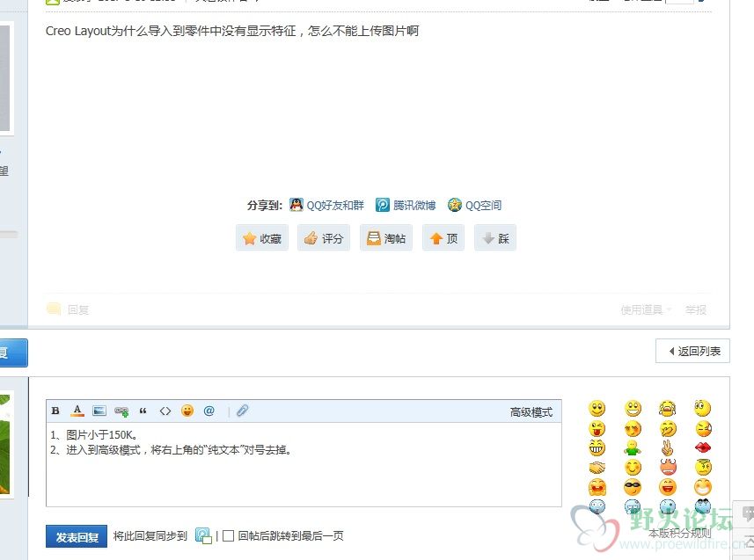Viewport: 754px width, 560px height.
Task: Share to QQ空间
Action: (x=474, y=205)
